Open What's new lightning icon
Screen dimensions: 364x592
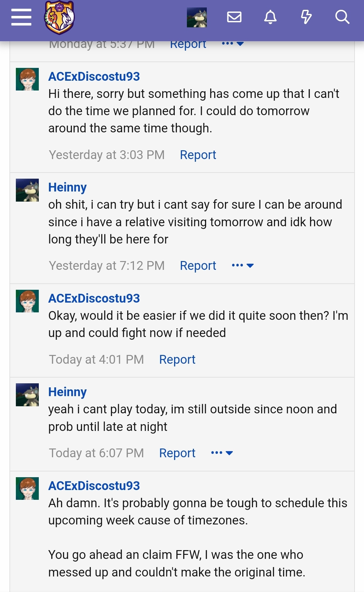306,17
